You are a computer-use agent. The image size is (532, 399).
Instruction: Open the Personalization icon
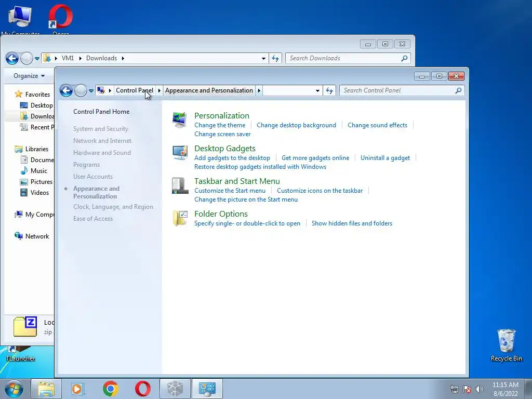tap(179, 120)
